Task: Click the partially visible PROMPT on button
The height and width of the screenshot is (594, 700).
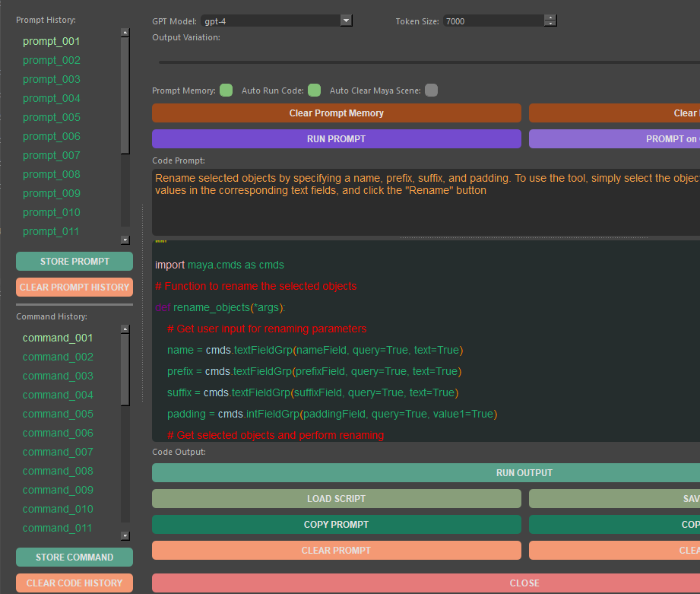Action: click(x=614, y=139)
